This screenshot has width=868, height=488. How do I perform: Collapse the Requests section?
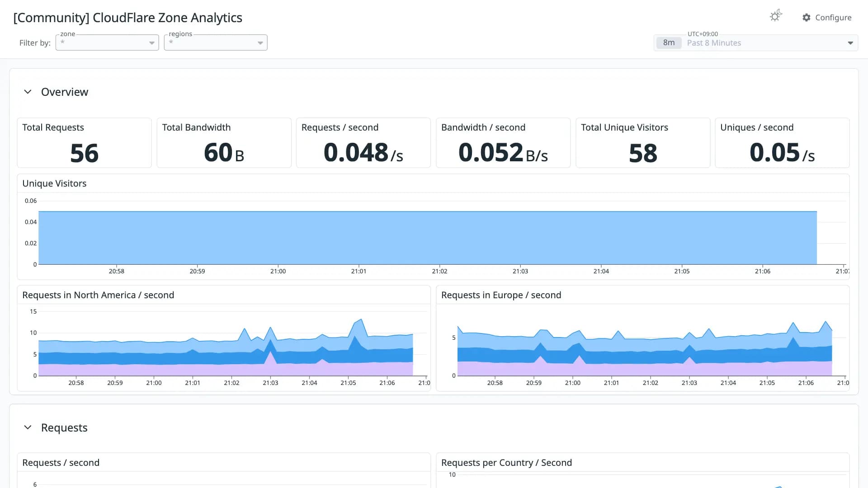click(28, 427)
